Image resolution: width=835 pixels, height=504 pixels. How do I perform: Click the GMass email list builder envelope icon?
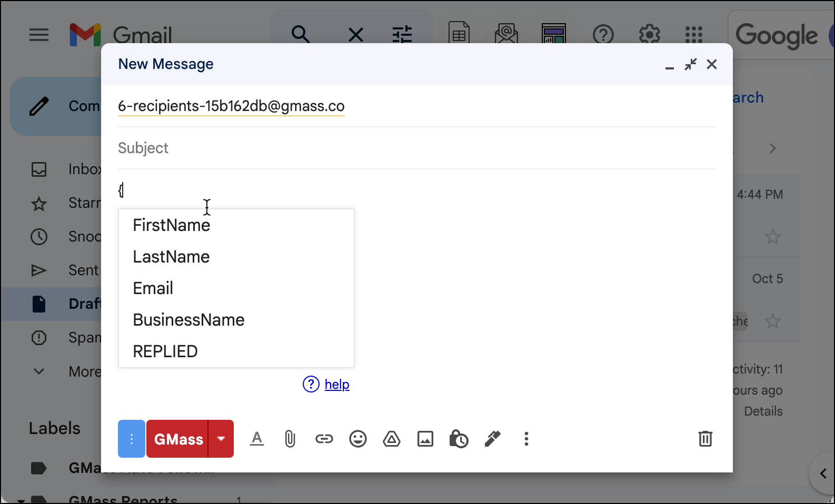click(506, 33)
